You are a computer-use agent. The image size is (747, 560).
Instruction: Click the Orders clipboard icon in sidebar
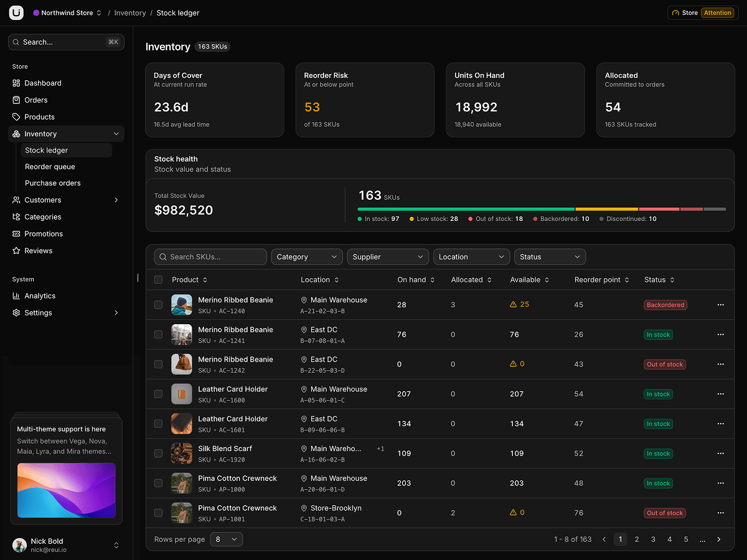tap(16, 100)
